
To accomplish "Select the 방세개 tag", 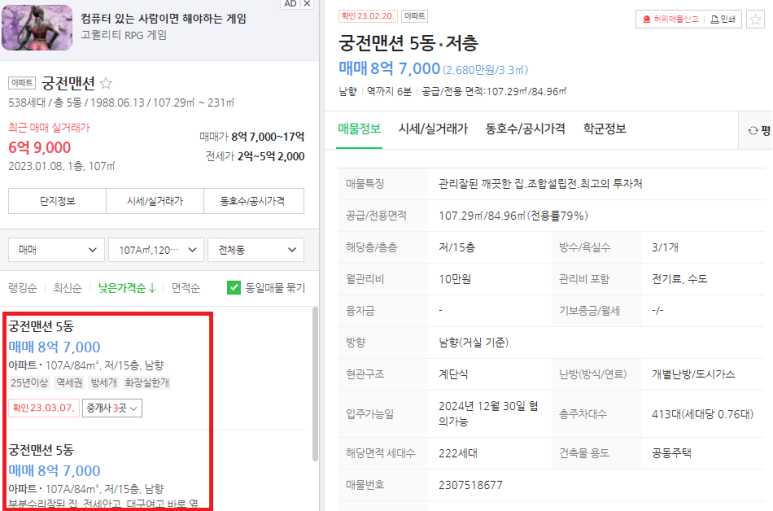I will (104, 382).
